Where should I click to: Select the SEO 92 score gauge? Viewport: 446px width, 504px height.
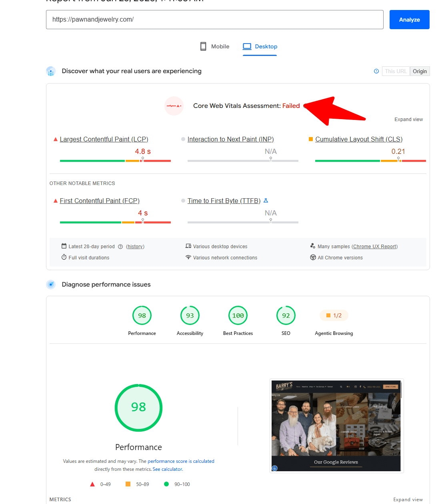286,316
